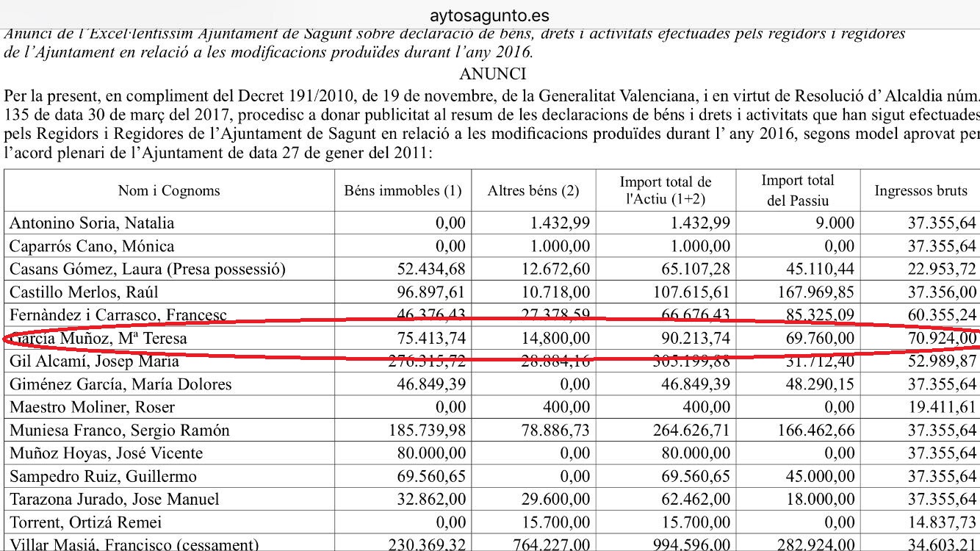Screen dimensions: 980x551
Task: Click the 'Béns immobles (1)' column header
Action: click(403, 191)
